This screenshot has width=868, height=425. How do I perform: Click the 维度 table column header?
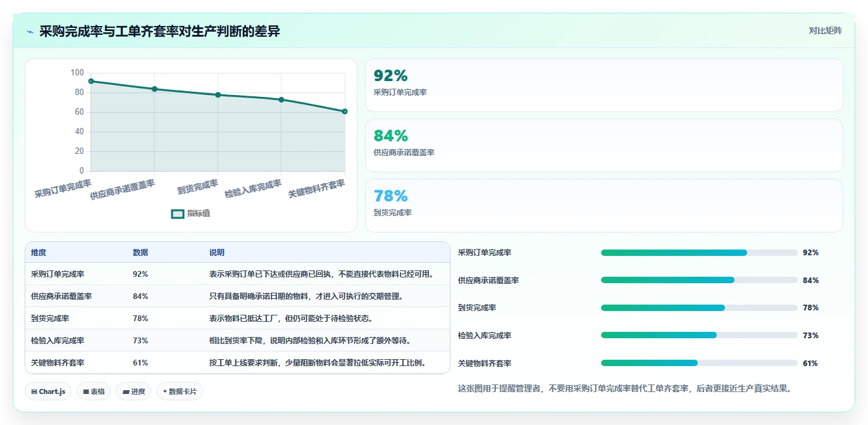click(39, 252)
